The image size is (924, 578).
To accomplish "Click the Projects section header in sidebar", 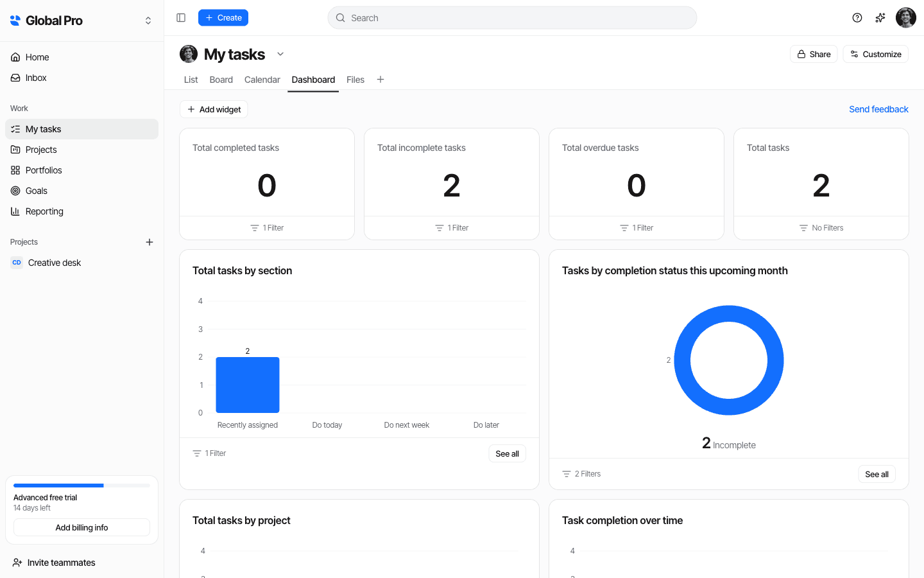I will 24,242.
